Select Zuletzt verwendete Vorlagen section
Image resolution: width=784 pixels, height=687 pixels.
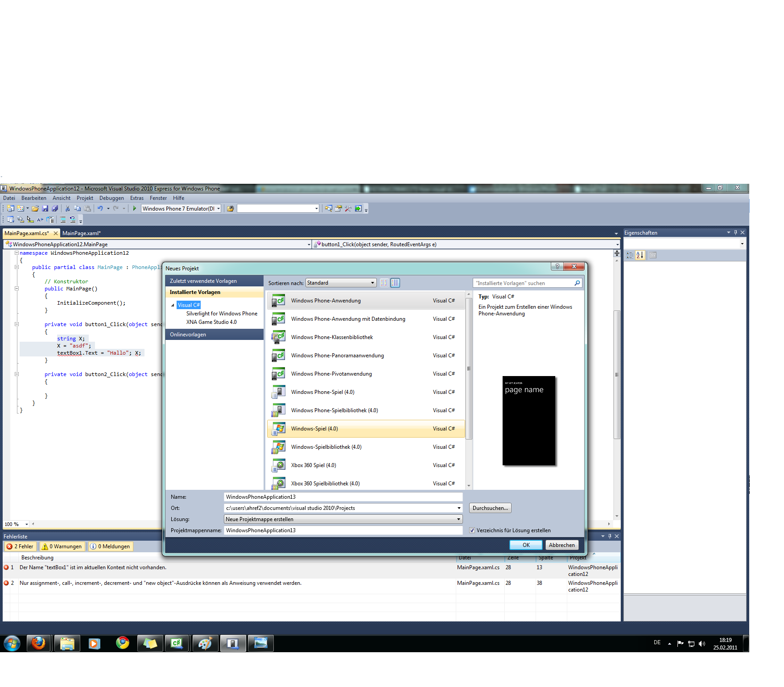(215, 281)
